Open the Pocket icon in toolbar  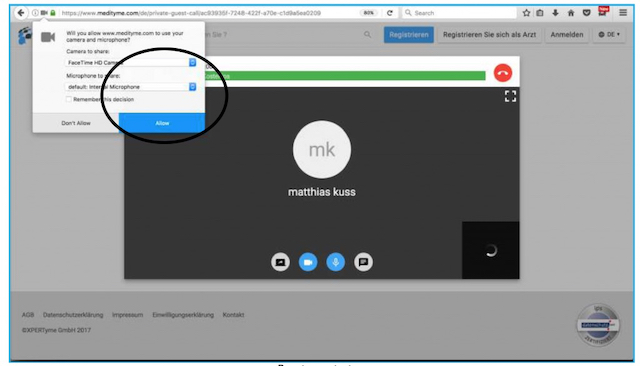587,13
